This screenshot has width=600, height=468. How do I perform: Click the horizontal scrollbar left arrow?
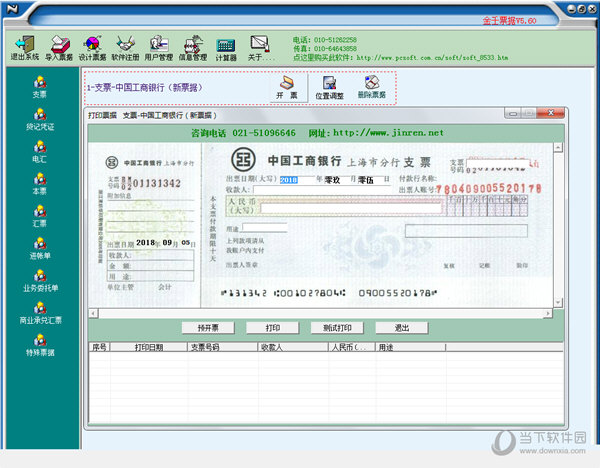[93, 313]
